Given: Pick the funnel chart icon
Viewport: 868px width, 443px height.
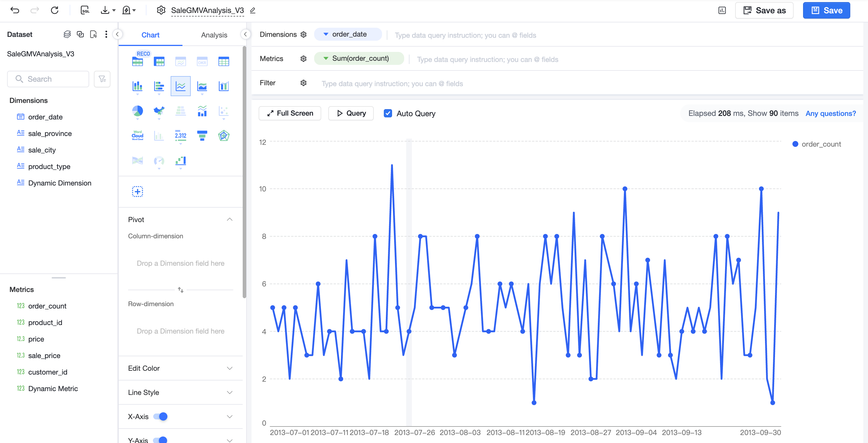Looking at the screenshot, I should coord(202,135).
